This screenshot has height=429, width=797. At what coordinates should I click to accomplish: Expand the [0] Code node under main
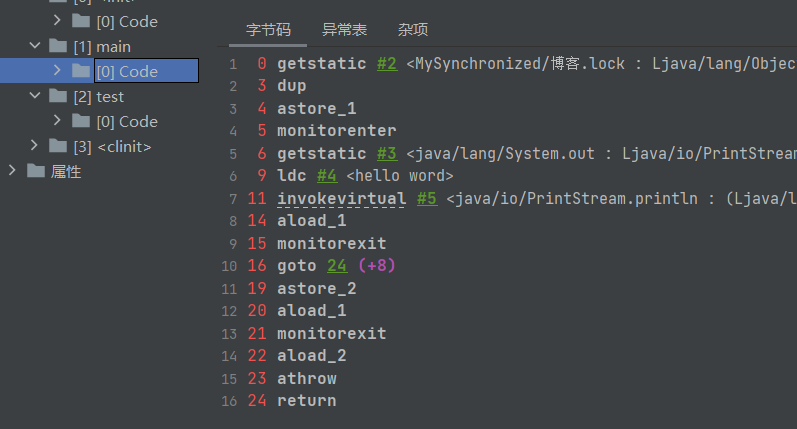tap(57, 70)
